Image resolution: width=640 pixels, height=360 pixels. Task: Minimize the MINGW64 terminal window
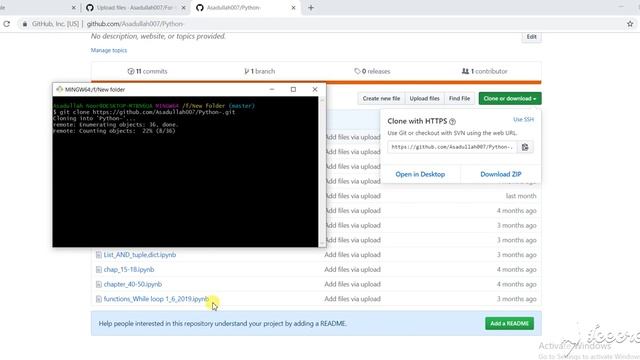point(272,89)
